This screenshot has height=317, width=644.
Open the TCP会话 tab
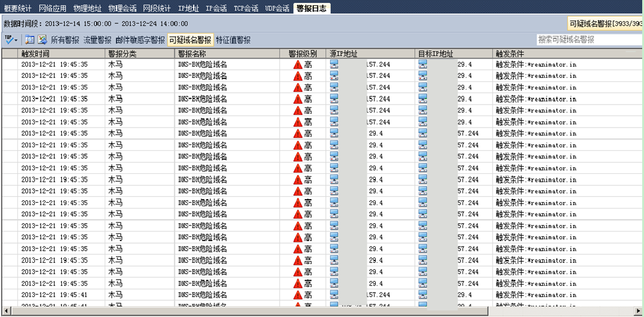point(246,8)
